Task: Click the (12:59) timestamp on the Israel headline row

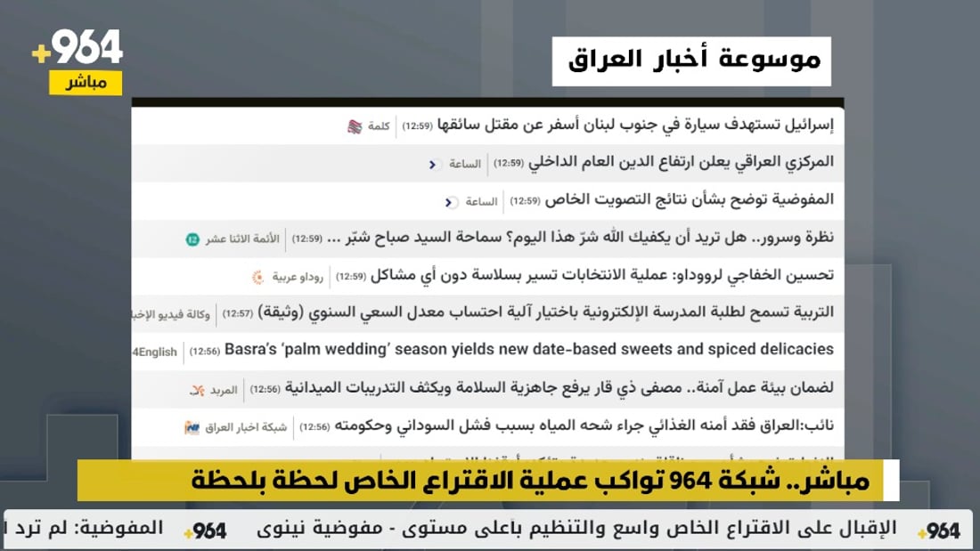Action: pyautogui.click(x=418, y=126)
